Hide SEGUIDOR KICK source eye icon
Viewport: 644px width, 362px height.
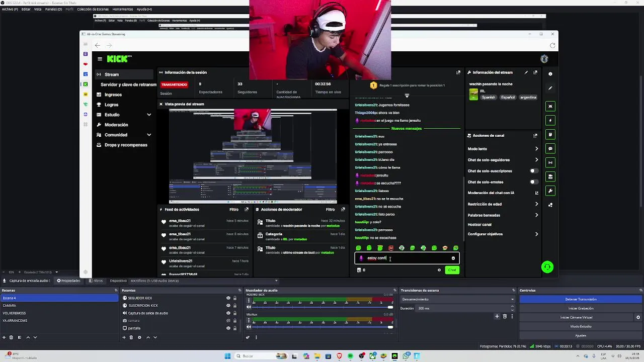228,298
